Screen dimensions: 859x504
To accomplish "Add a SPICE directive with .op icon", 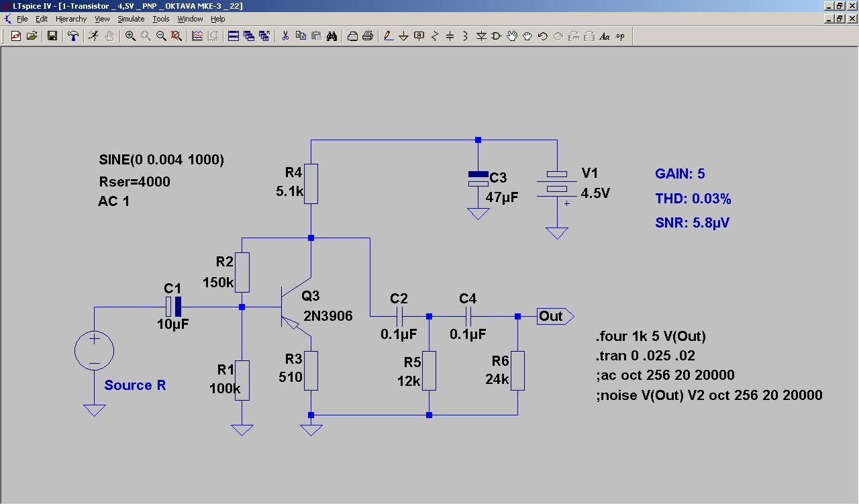I will (620, 36).
